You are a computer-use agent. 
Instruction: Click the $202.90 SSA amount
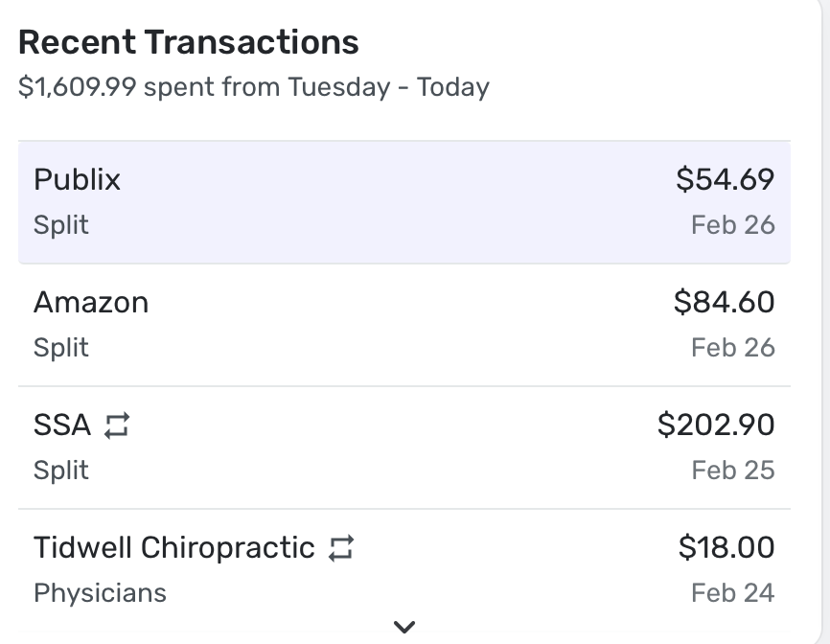(716, 425)
